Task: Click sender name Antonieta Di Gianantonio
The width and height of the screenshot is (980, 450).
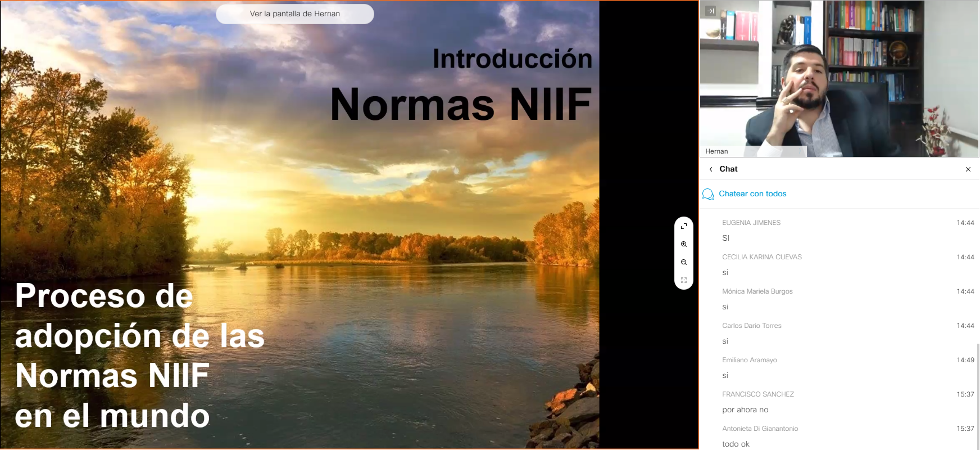Action: coord(760,429)
